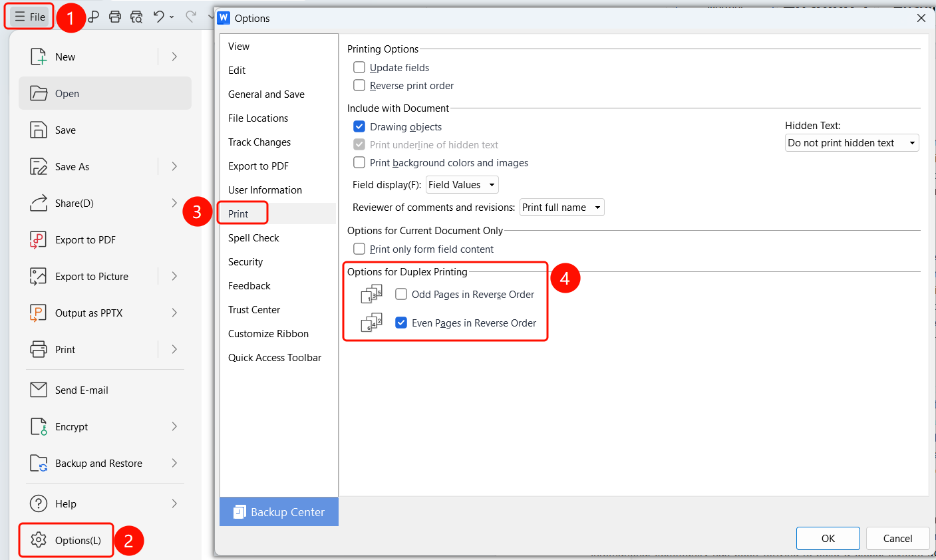Click Cancel in the Options dialog

pyautogui.click(x=897, y=539)
